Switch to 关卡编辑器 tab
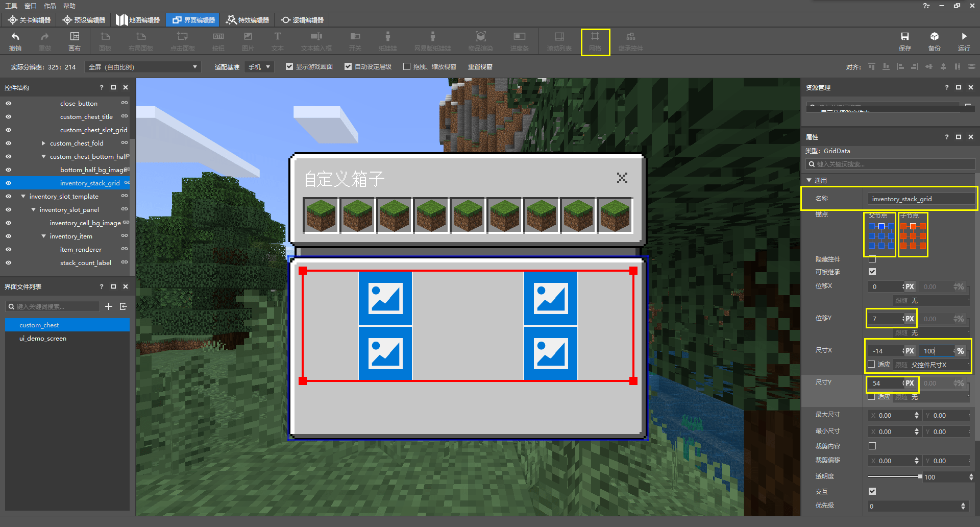980x527 pixels. [x=30, y=20]
